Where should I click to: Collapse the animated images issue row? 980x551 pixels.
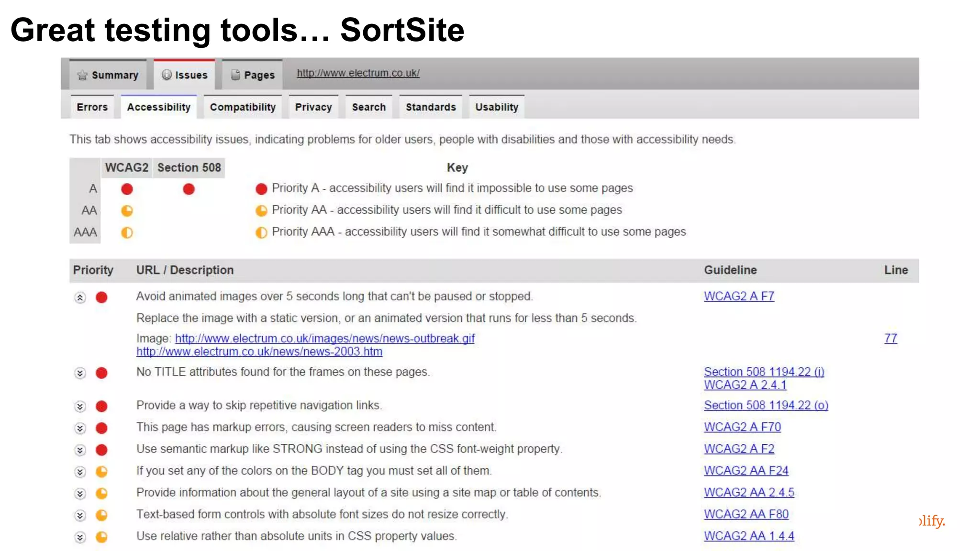[80, 298]
